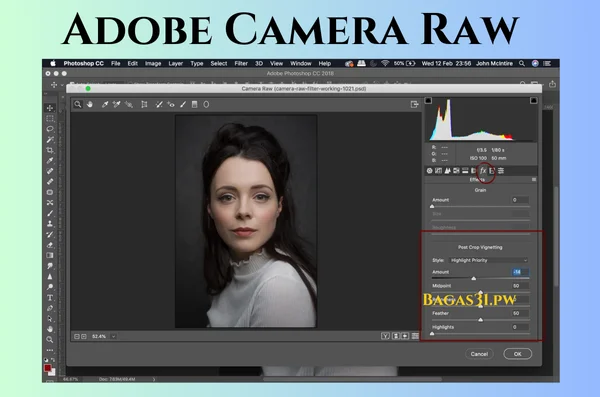This screenshot has width=600, height=397.
Task: Click the Highlights slider handle
Action: 432,333
